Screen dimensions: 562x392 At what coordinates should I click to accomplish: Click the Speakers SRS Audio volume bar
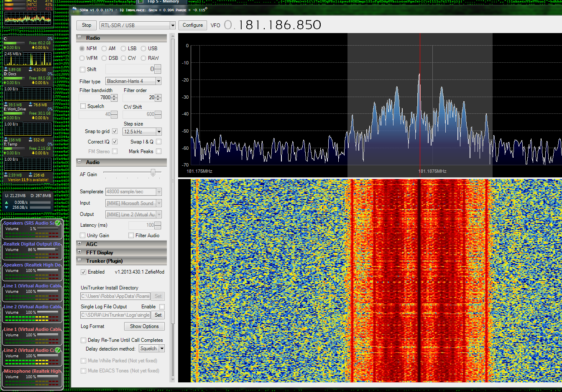click(x=48, y=229)
